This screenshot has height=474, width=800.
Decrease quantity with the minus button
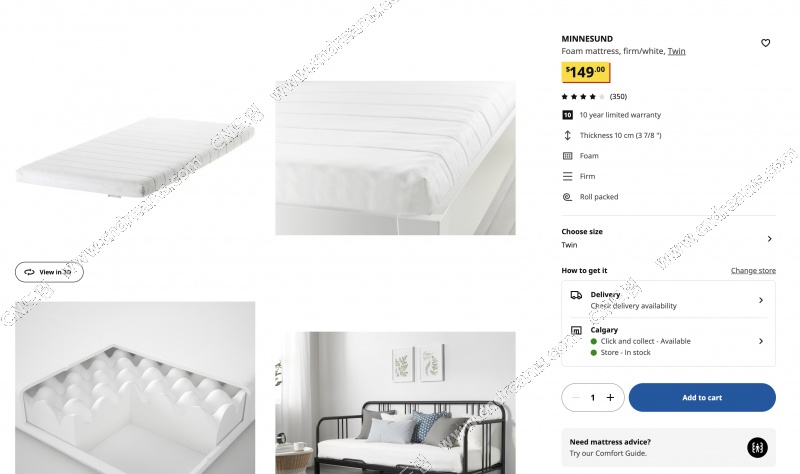click(x=576, y=397)
